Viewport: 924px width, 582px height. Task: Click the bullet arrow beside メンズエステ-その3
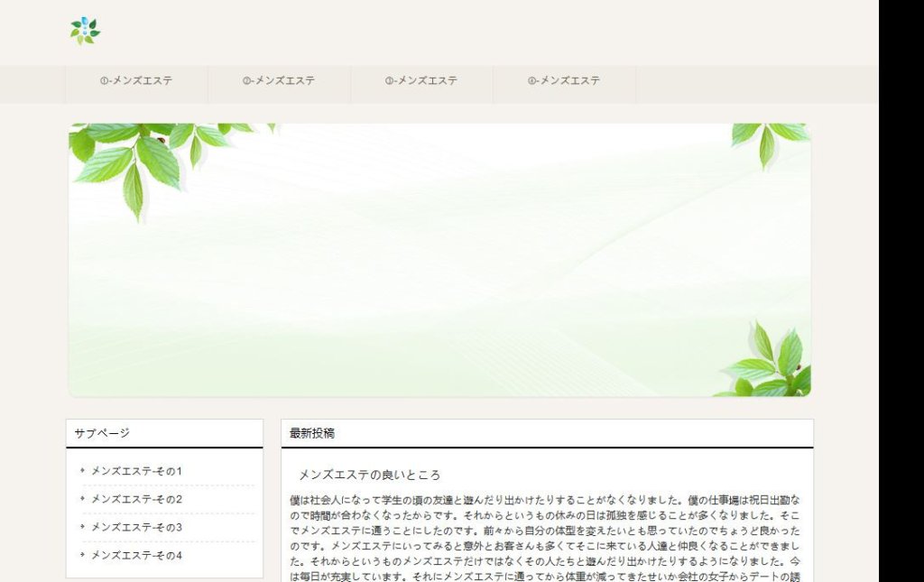coord(83,526)
